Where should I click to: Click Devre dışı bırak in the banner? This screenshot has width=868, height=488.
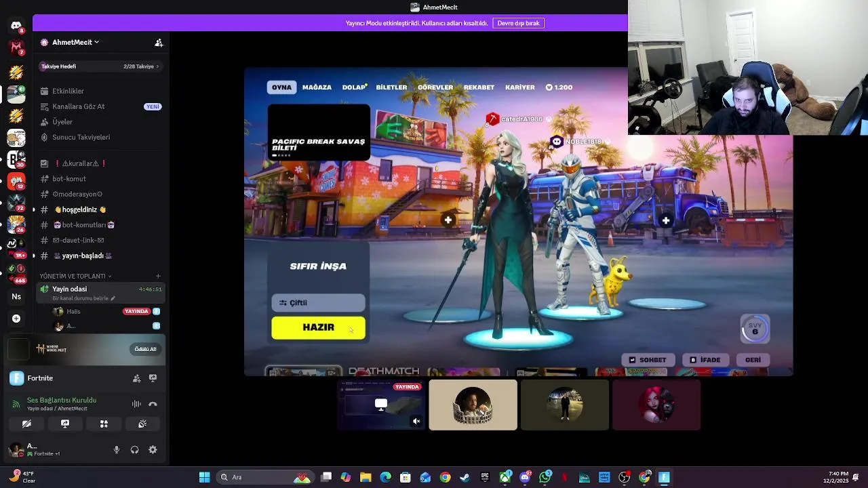tap(518, 23)
